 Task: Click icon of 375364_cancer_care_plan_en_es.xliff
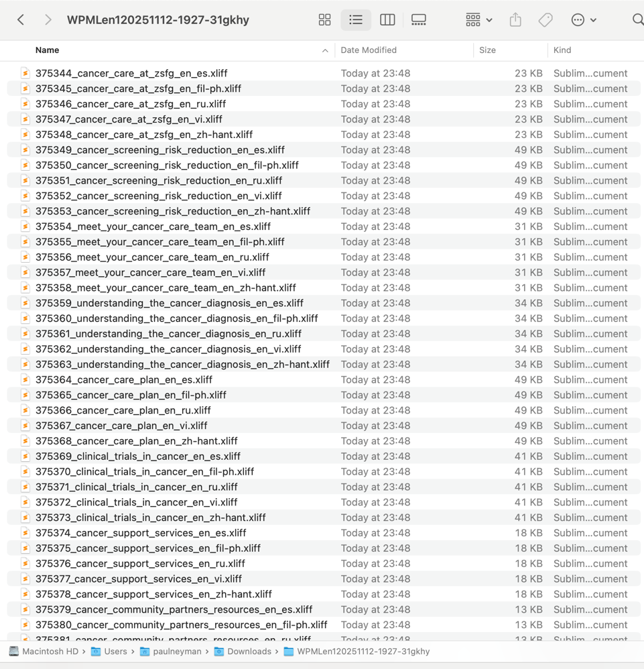(x=25, y=380)
